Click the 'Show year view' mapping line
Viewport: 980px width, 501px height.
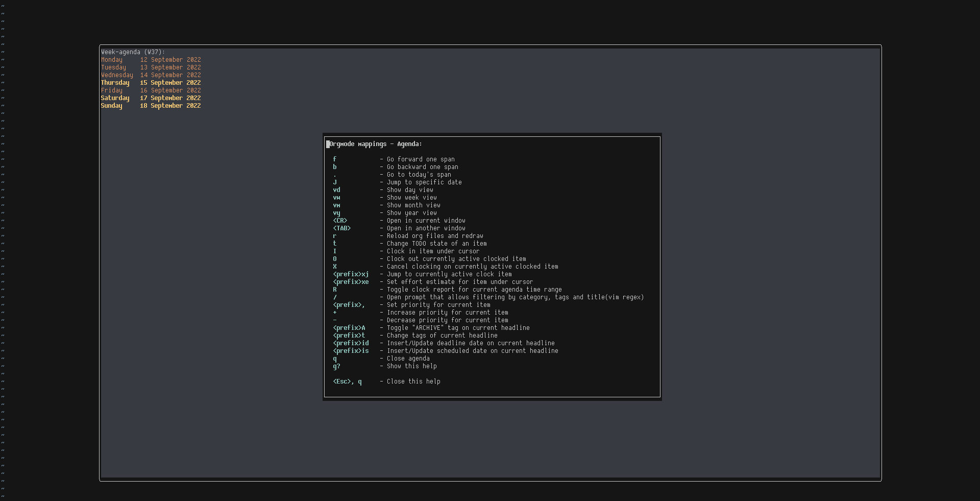[385, 213]
